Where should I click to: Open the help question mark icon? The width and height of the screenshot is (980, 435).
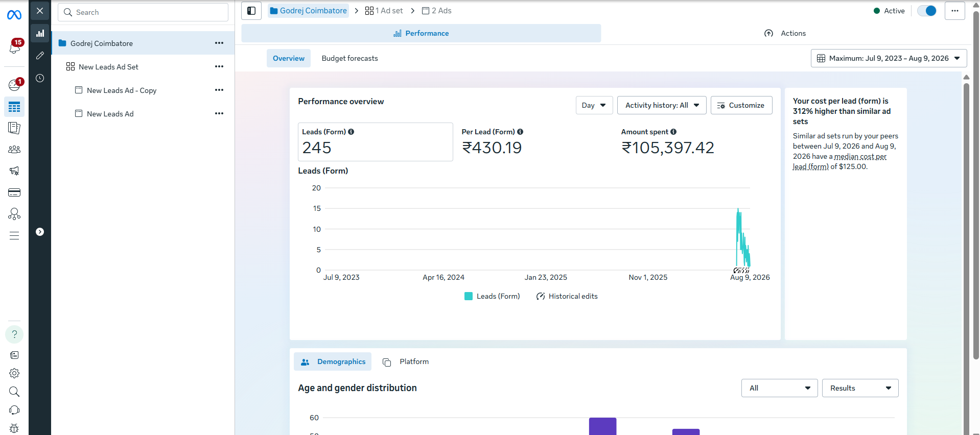tap(14, 334)
